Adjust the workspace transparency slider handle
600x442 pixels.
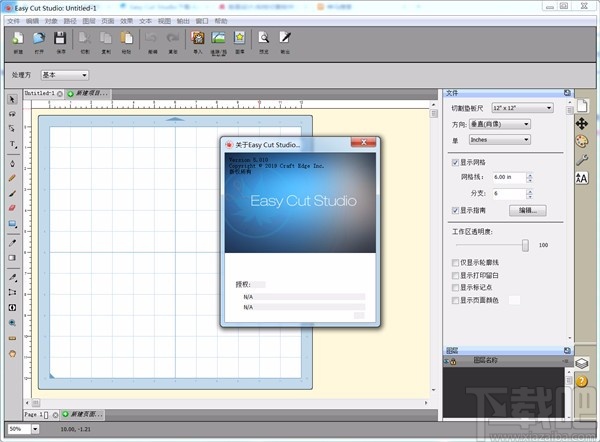525,245
